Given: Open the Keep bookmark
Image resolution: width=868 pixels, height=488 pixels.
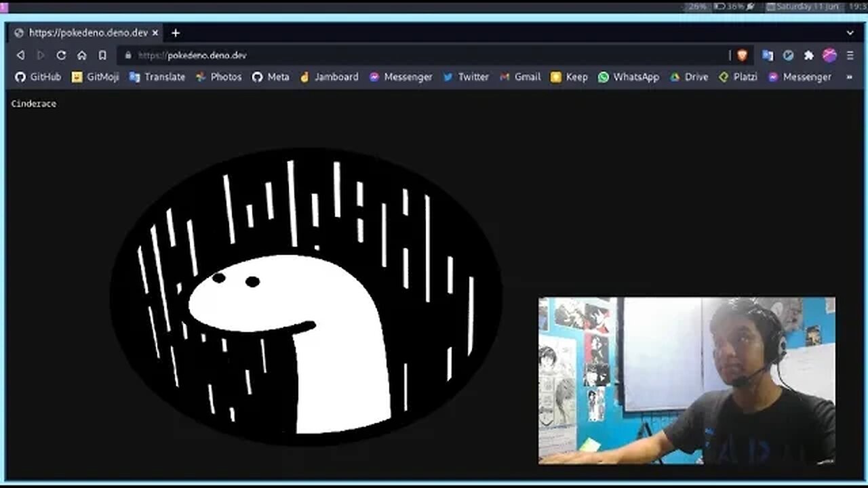Looking at the screenshot, I should point(569,77).
